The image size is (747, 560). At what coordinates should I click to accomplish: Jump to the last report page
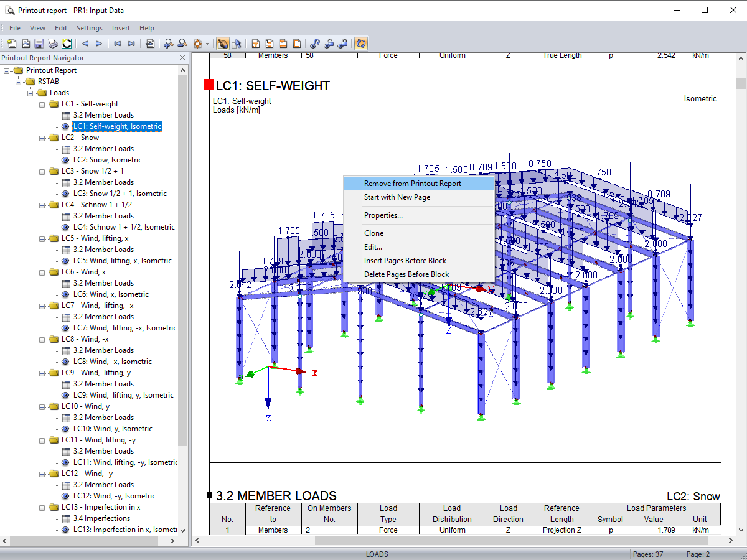pos(131,44)
